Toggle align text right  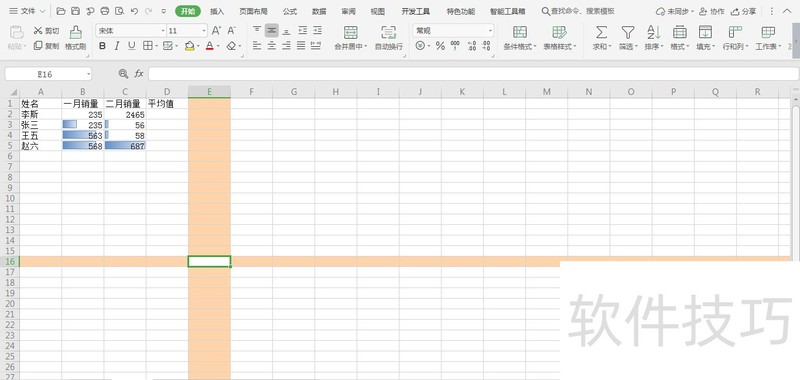pos(287,46)
